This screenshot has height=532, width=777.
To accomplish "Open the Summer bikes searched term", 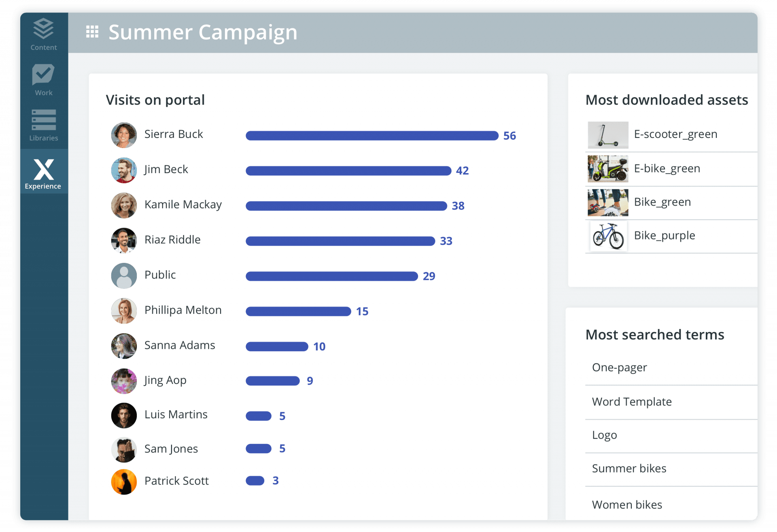I will coord(629,468).
